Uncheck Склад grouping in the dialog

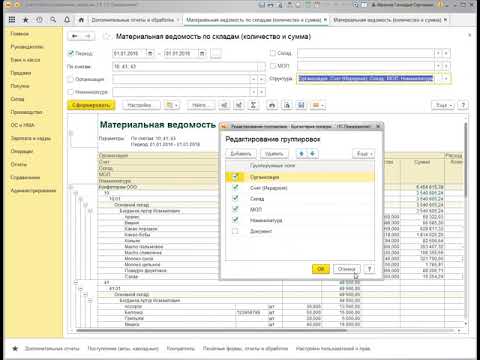coord(235,199)
